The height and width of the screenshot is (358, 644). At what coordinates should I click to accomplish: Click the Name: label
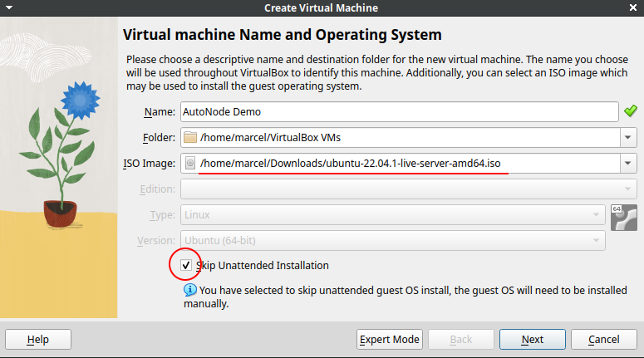click(160, 111)
